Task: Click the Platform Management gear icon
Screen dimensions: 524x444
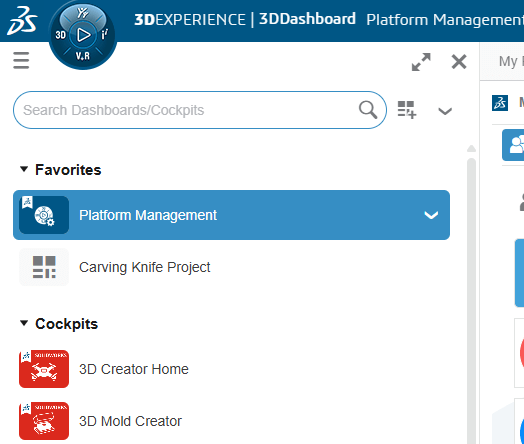Action: pos(44,215)
